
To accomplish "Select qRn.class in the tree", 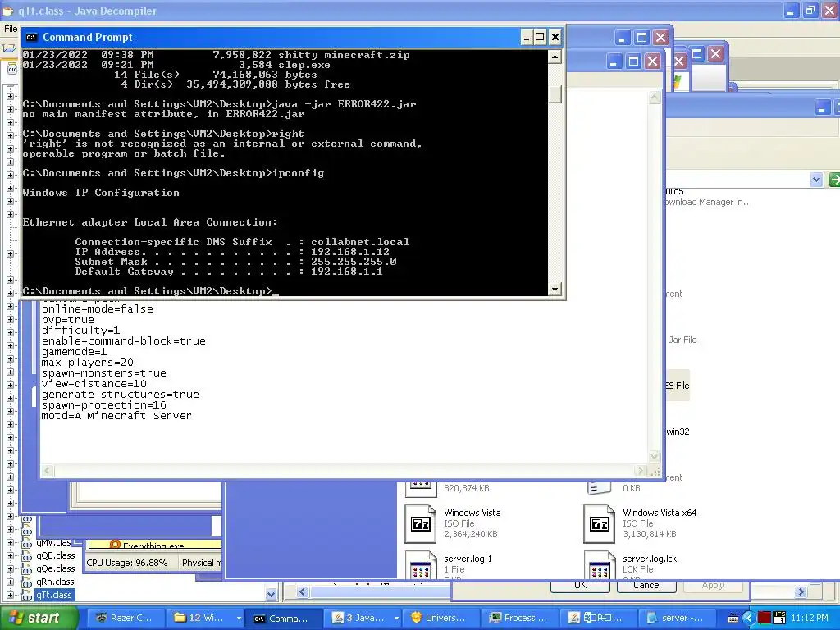I will coord(56,582).
